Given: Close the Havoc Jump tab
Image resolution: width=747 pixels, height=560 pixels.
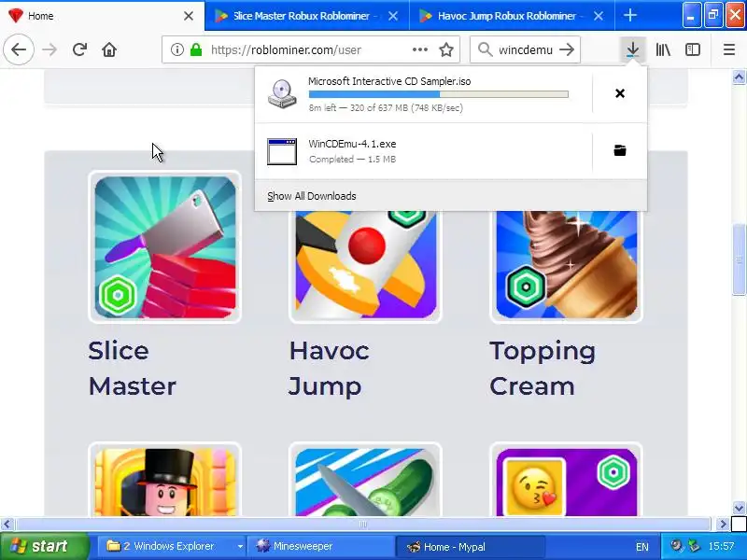Looking at the screenshot, I should 599,16.
